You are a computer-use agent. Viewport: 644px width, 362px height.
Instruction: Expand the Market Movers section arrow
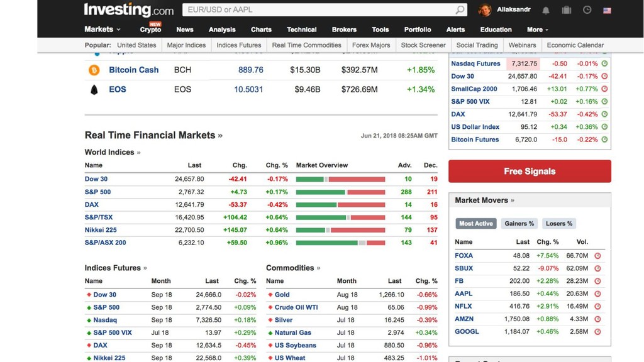tap(513, 200)
